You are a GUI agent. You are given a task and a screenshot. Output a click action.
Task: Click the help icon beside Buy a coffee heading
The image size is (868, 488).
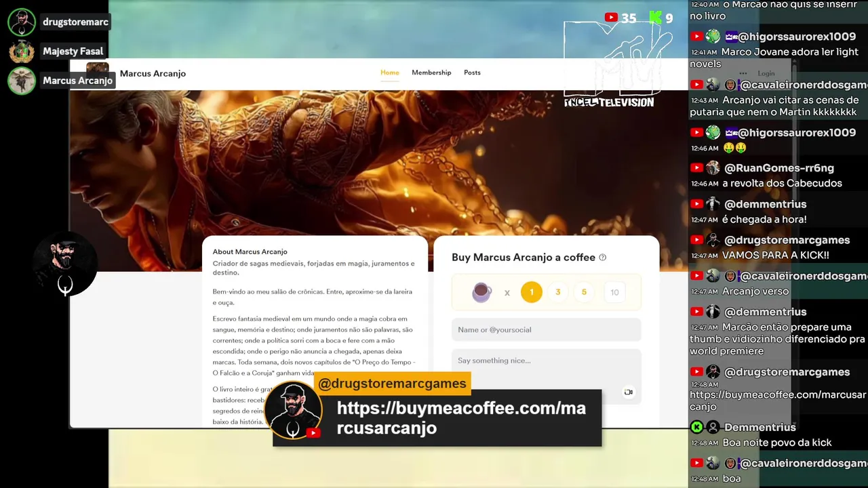(x=603, y=258)
